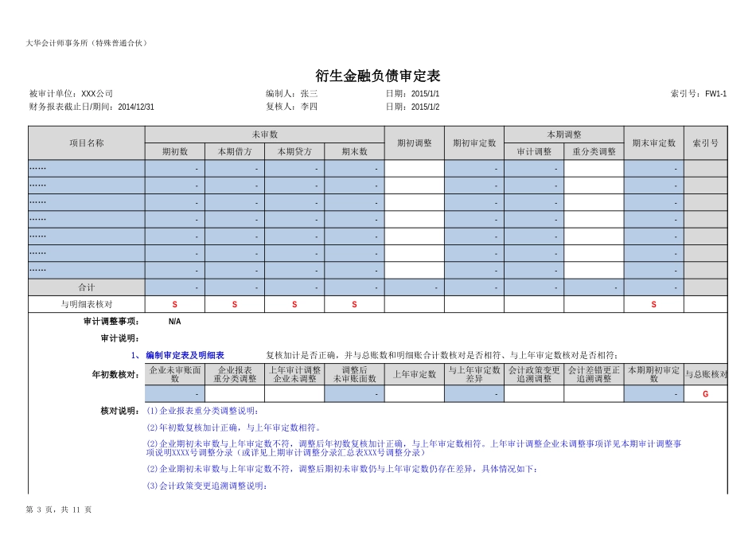Select the 本期借方 column header
Viewport: 756px width, 535px height.
click(x=235, y=151)
